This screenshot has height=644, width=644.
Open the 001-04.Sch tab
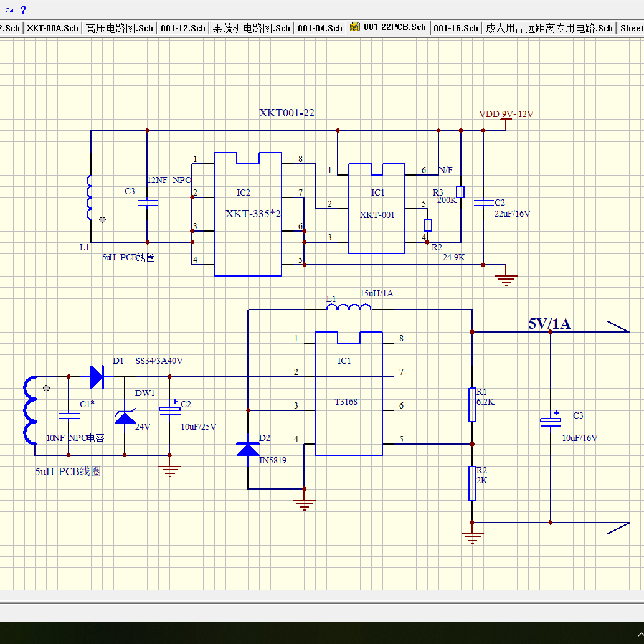tap(320, 28)
